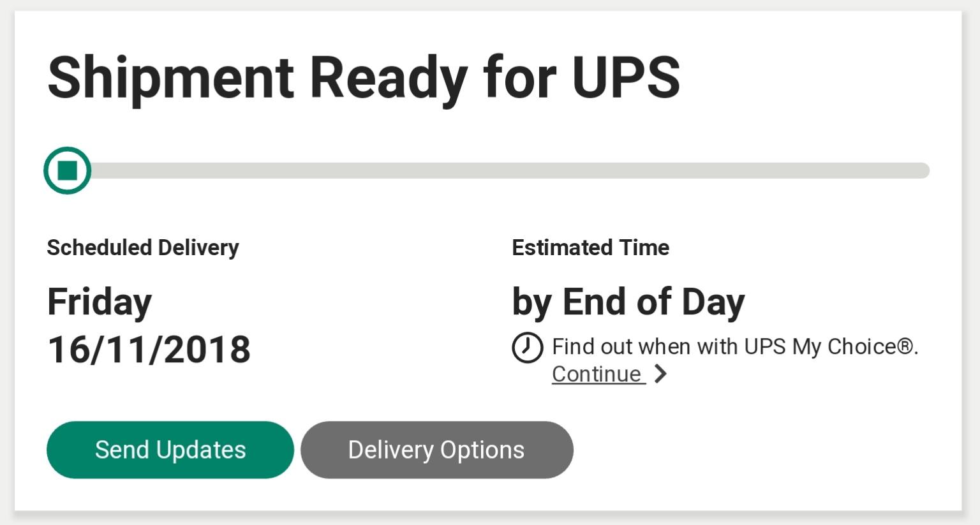
Task: Click the green progress marker at the bar's start
Action: pyautogui.click(x=68, y=170)
